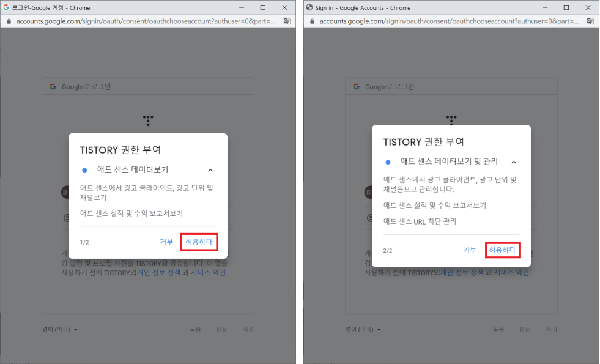The width and height of the screenshot is (600, 364).
Task: Minimize the right Sign in window
Action: click(x=545, y=7)
